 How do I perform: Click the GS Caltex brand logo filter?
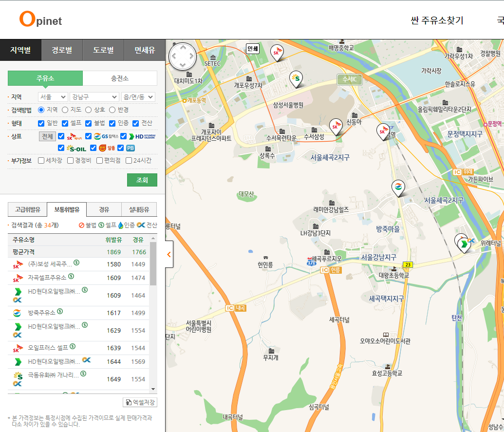pos(106,136)
